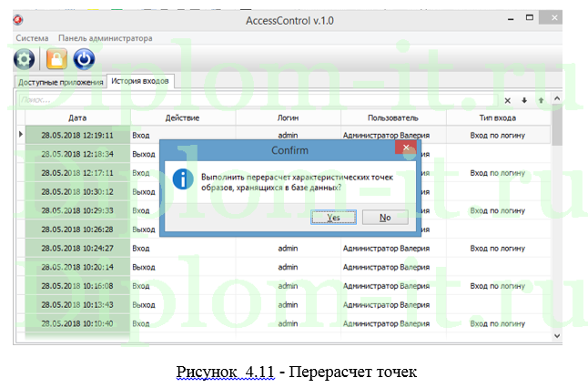Click the AccessControl app icon in title bar

[x=17, y=20]
